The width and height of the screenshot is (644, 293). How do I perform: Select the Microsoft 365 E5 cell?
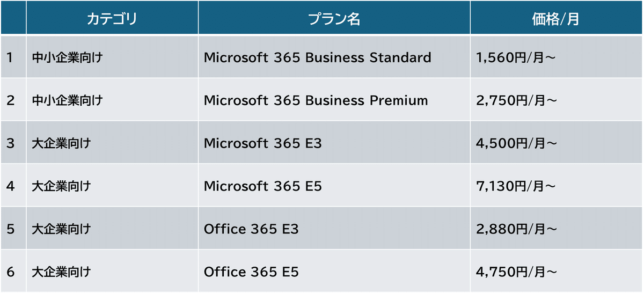coord(334,186)
